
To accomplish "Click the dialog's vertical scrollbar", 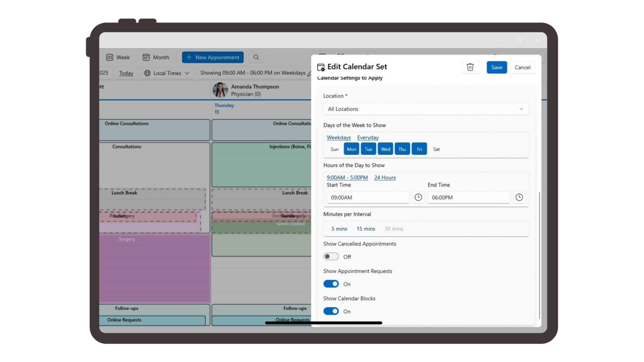I will pos(539,255).
